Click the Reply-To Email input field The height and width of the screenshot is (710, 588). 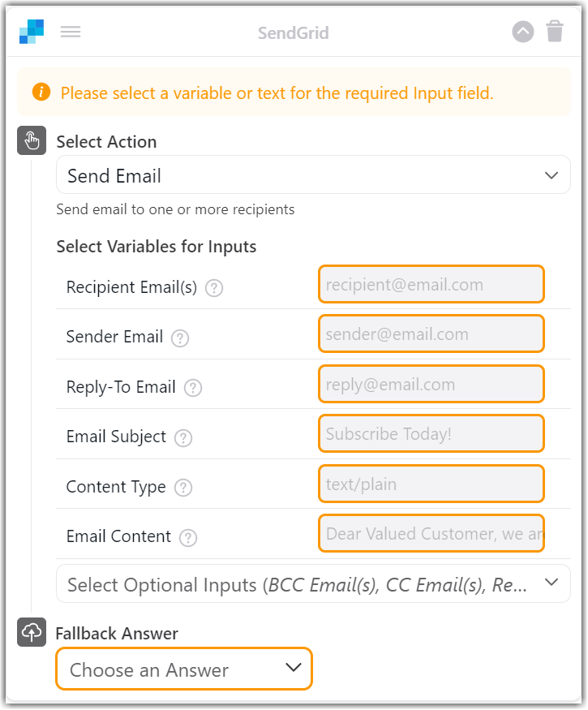pos(431,383)
